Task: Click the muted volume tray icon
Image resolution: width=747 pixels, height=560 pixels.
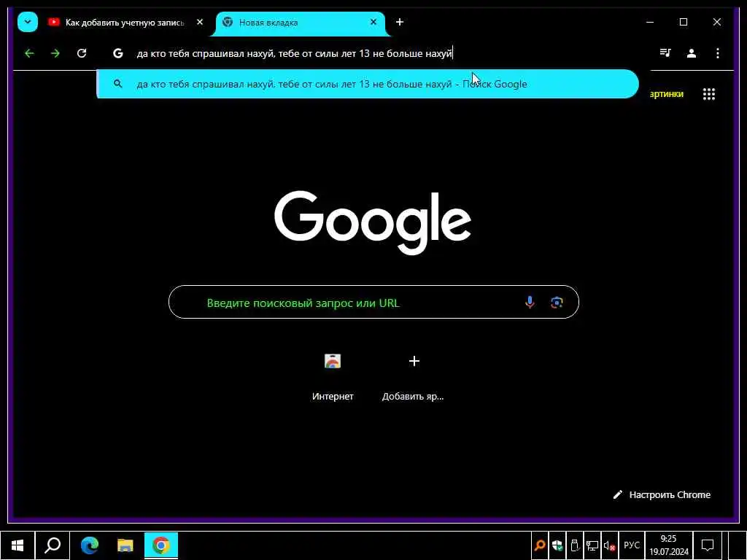Action: click(609, 545)
